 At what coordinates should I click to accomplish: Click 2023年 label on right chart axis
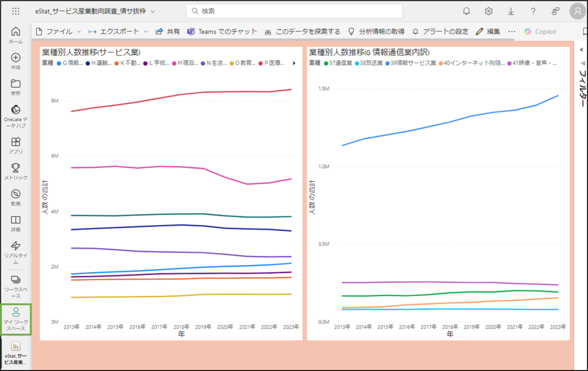point(558,326)
